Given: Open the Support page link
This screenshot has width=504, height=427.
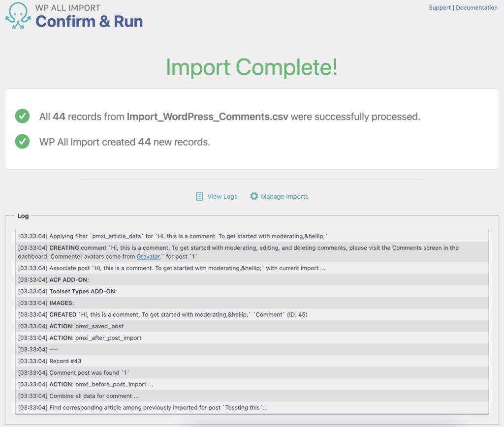Looking at the screenshot, I should [x=440, y=7].
